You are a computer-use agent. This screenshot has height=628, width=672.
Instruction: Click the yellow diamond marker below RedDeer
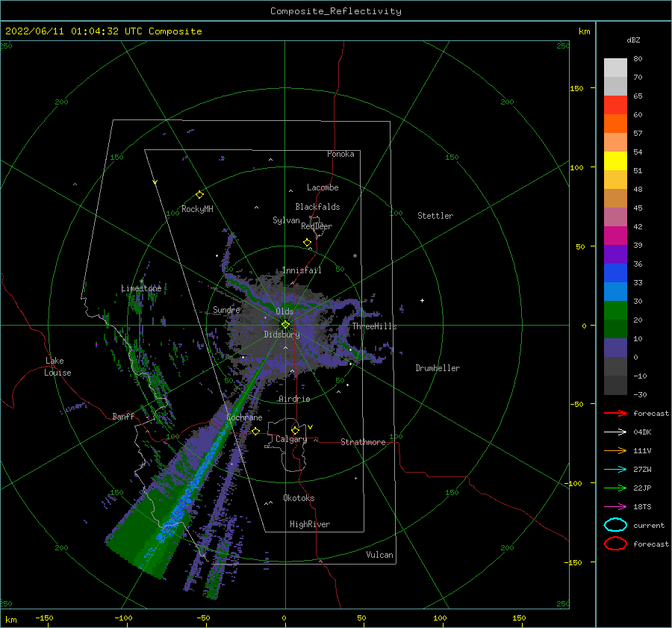(307, 243)
